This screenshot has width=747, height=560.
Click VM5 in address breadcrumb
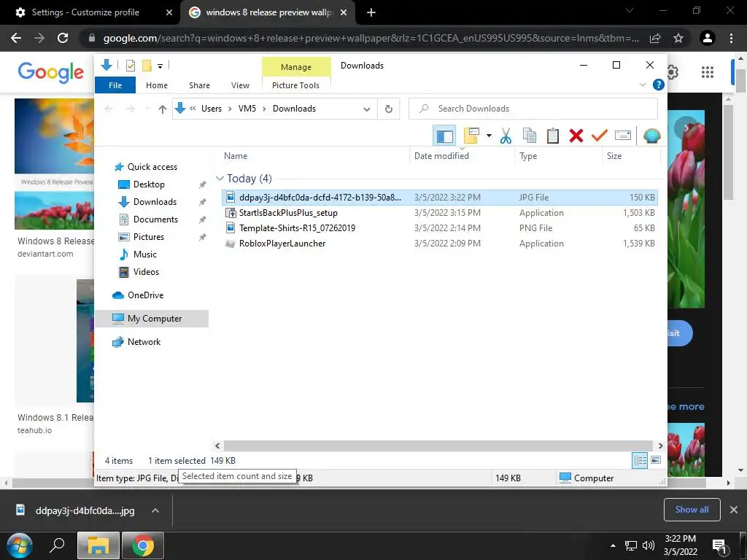(247, 109)
